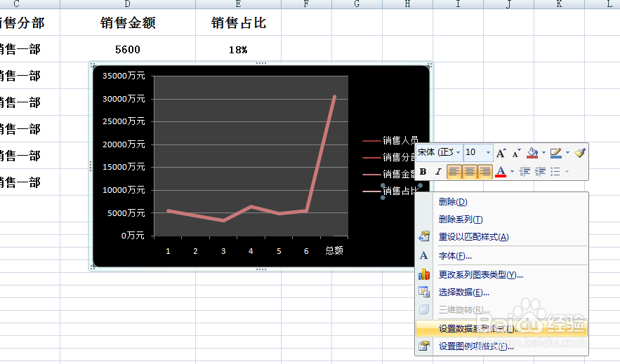The width and height of the screenshot is (620, 364).
Task: Click the Increase Indent icon
Action: point(540,172)
